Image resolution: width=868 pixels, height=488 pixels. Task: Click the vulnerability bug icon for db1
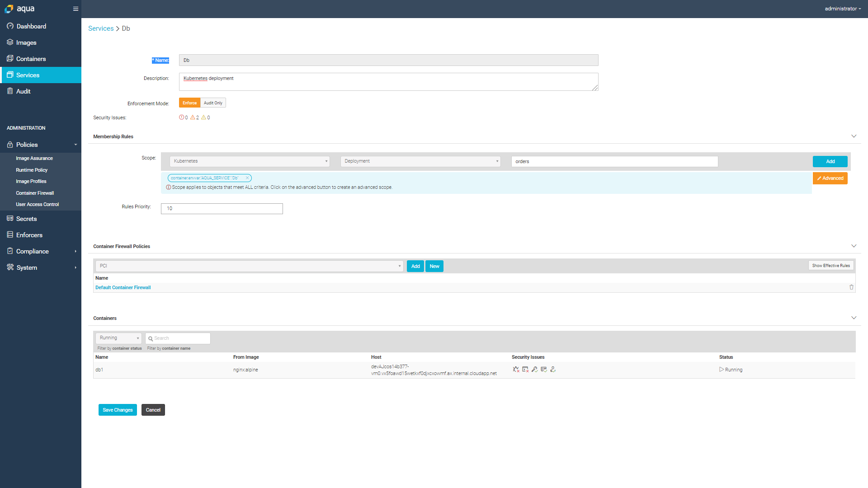(516, 370)
